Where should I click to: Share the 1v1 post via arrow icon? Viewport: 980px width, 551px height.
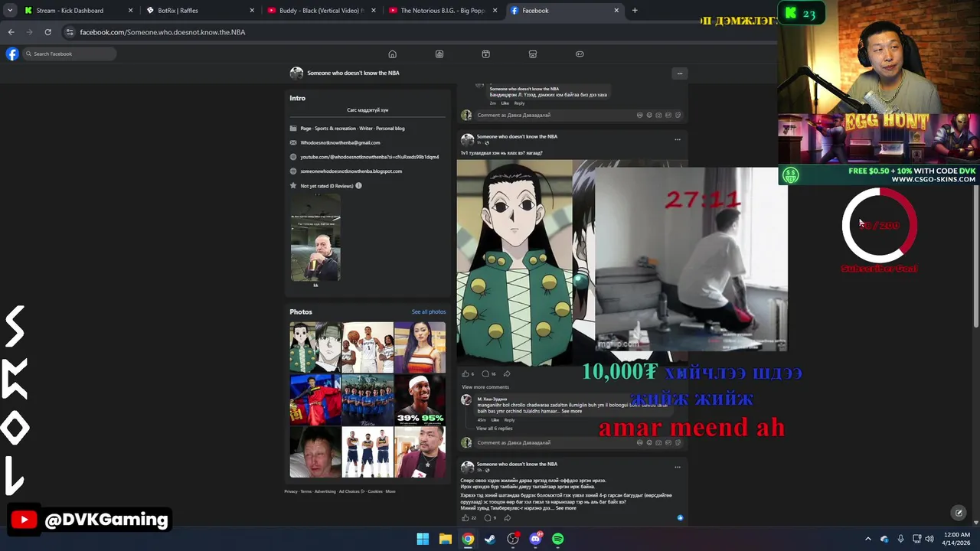[x=507, y=373]
